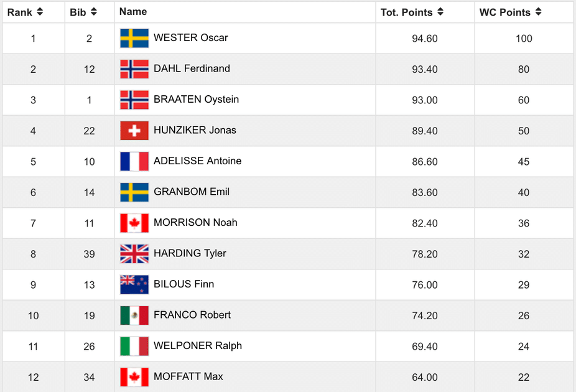Sort table by Rank column arrows
This screenshot has height=392, width=576.
40,12
